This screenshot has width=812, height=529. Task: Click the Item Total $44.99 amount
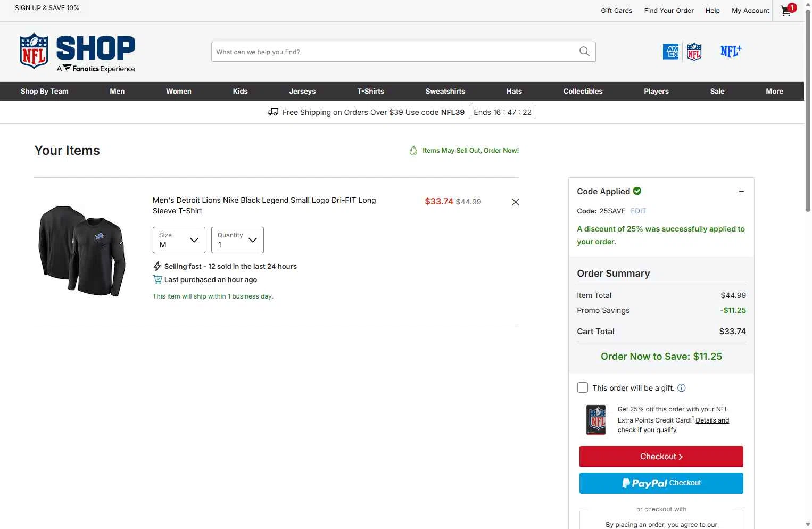[x=733, y=295]
